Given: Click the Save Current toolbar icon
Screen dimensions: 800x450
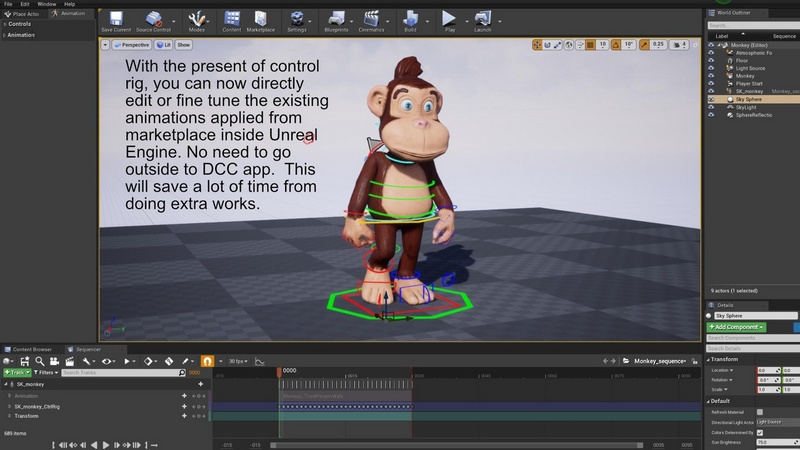Looking at the screenshot, I should [x=116, y=19].
